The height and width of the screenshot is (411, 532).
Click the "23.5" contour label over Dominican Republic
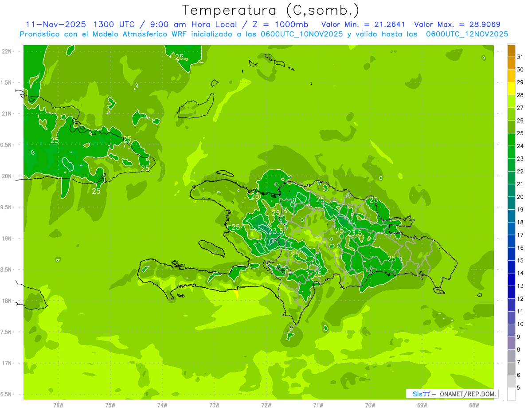[354, 233]
